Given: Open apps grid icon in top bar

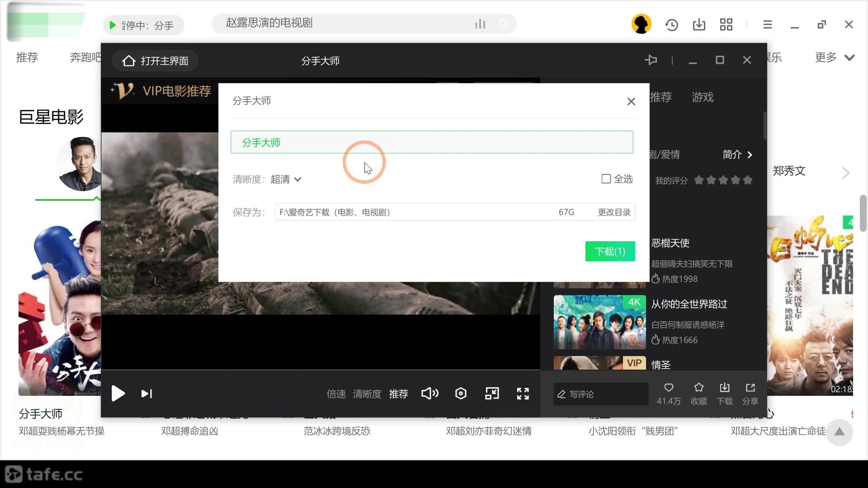Looking at the screenshot, I should 726,24.
